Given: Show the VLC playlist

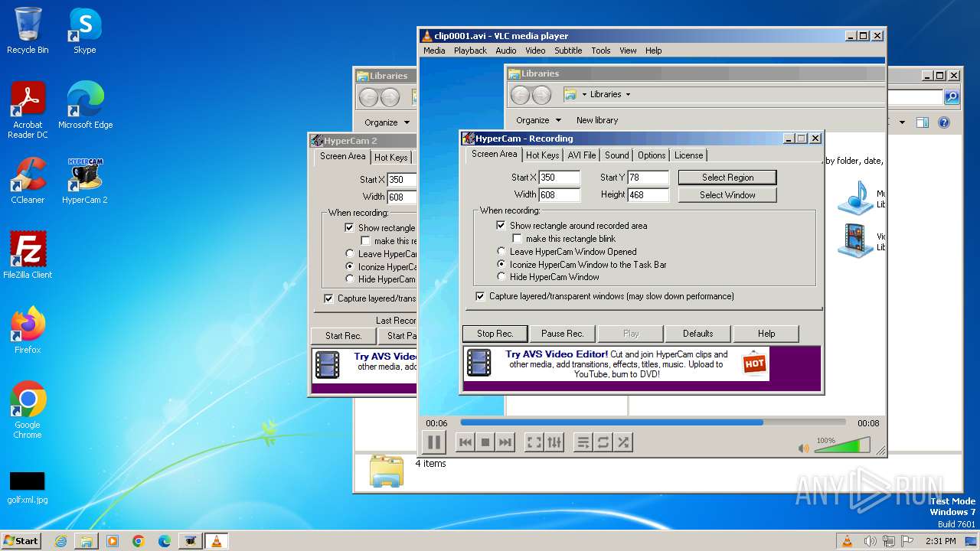Looking at the screenshot, I should pos(583,442).
